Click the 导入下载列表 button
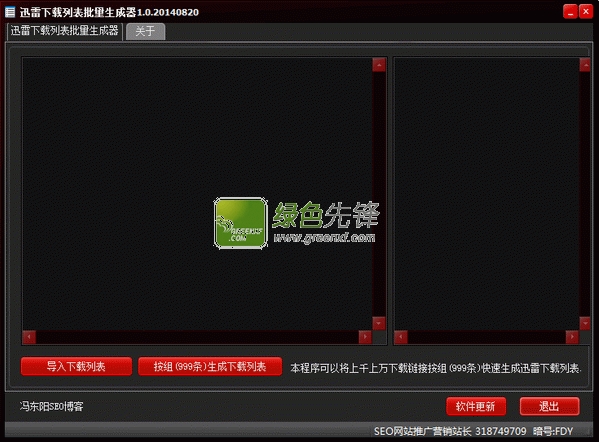 click(76, 366)
